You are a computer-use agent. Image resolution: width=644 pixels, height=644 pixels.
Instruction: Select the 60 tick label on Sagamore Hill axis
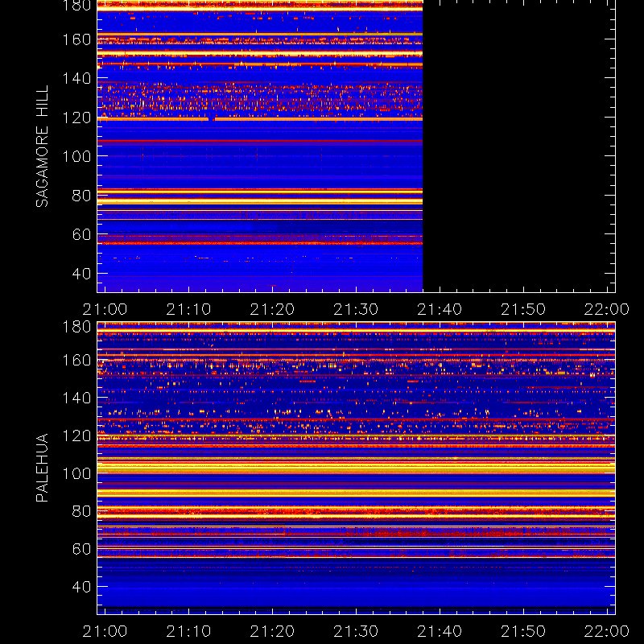(81, 234)
